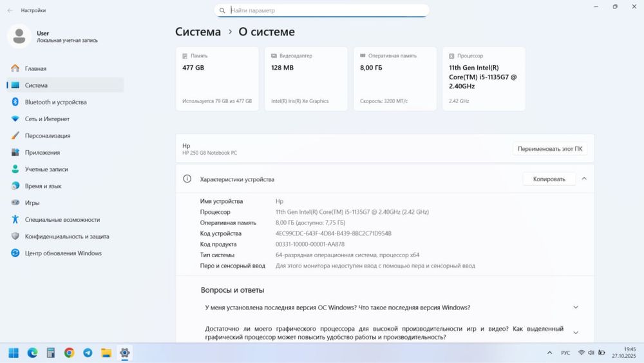Open File Explorer from taskbar

click(x=106, y=353)
